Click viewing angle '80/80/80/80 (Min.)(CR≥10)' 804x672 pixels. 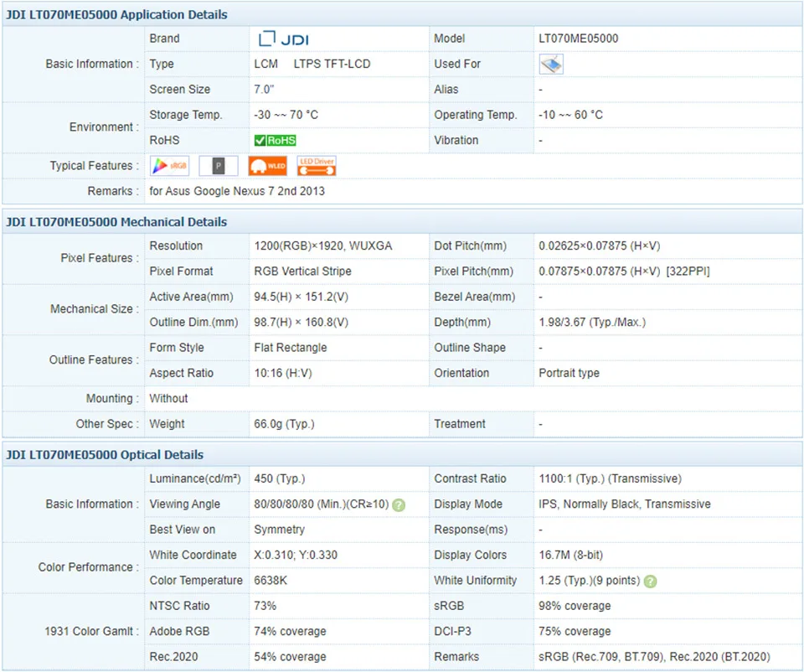tap(322, 504)
